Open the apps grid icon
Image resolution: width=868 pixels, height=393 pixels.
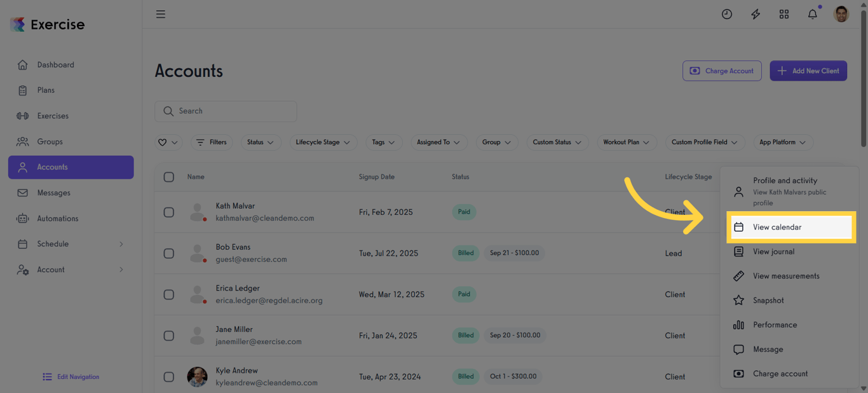tap(783, 13)
